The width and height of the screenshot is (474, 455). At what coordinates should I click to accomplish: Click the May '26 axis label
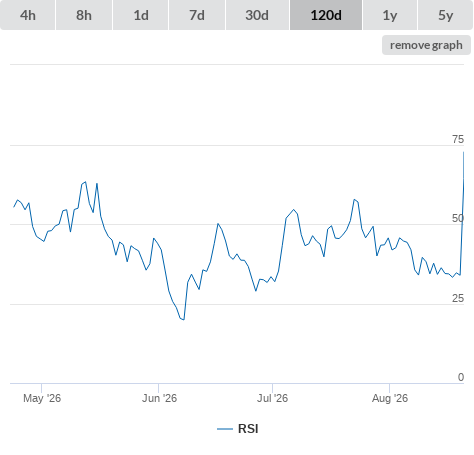coord(42,398)
